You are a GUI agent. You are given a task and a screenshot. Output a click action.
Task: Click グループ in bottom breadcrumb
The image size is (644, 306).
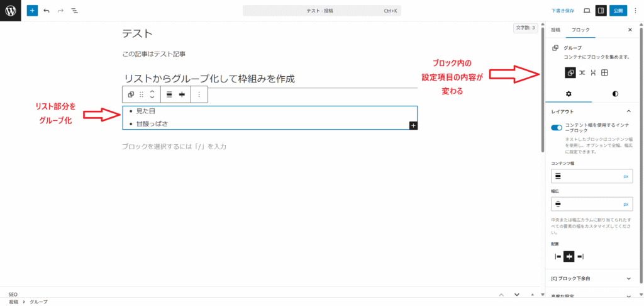tap(38, 302)
